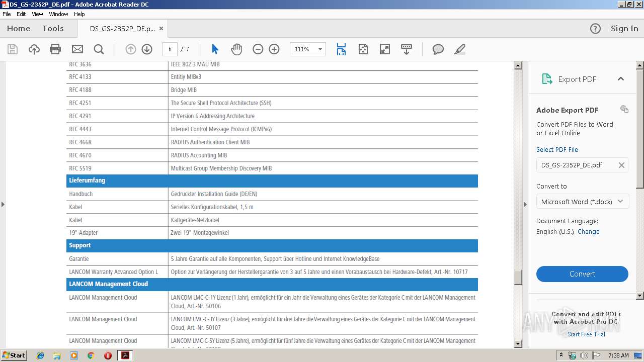Enter full screen mode icon

[x=385, y=49]
